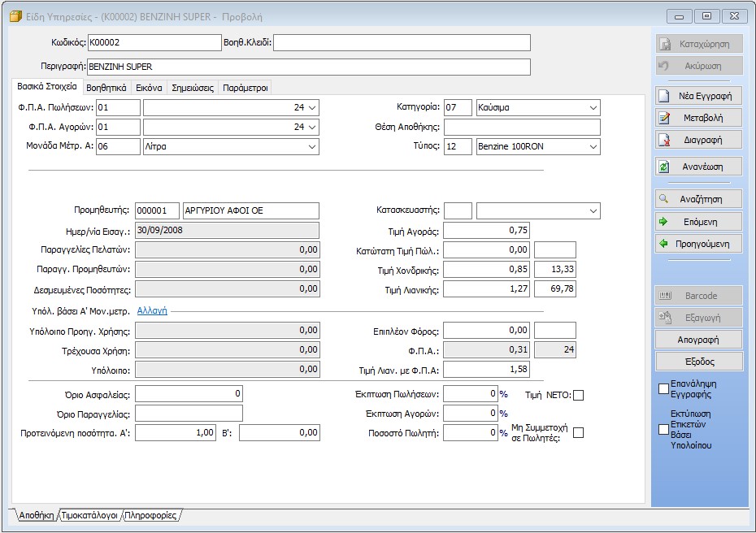The image size is (756, 533).
Task: Click Κατασκευαστής code field
Action: pyautogui.click(x=458, y=210)
